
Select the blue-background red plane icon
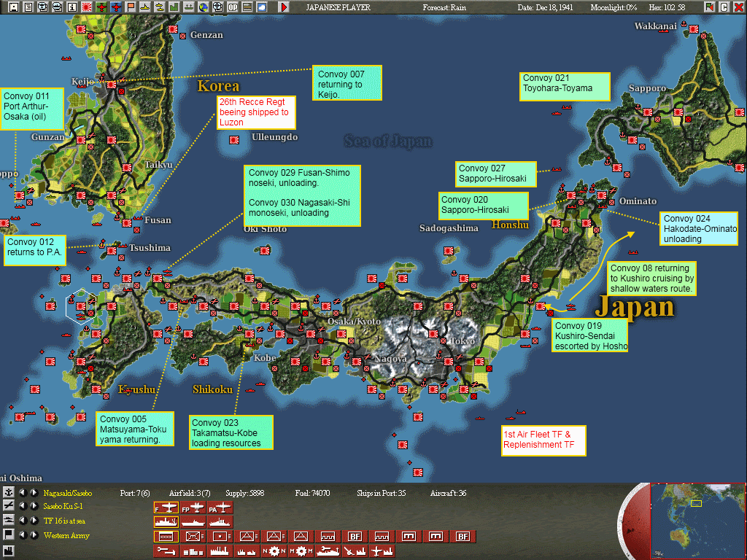pyautogui.click(x=116, y=7)
